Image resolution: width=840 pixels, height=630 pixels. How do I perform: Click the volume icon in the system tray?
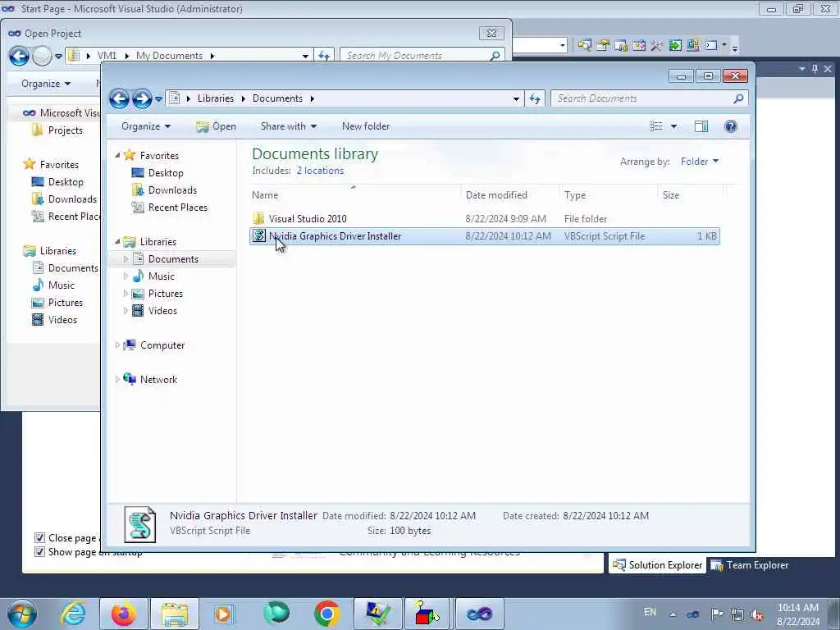[757, 614]
